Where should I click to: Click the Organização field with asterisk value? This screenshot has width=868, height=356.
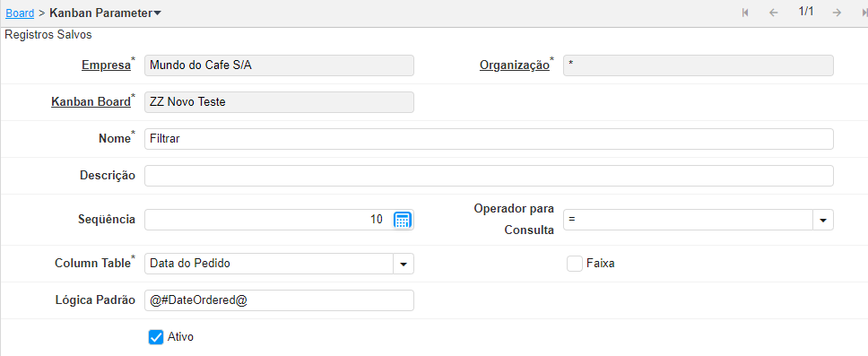698,65
